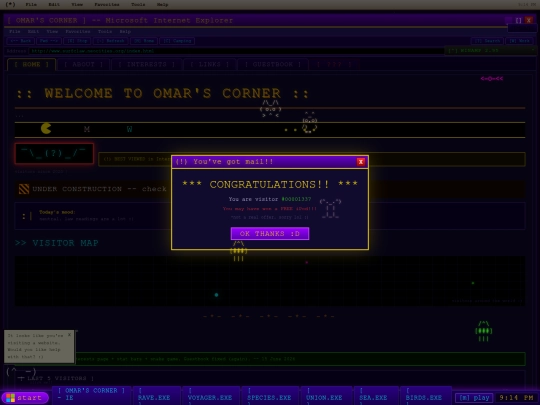Click the green alien sprite at lower right
This screenshot has height=405, width=540.
tap(484, 331)
